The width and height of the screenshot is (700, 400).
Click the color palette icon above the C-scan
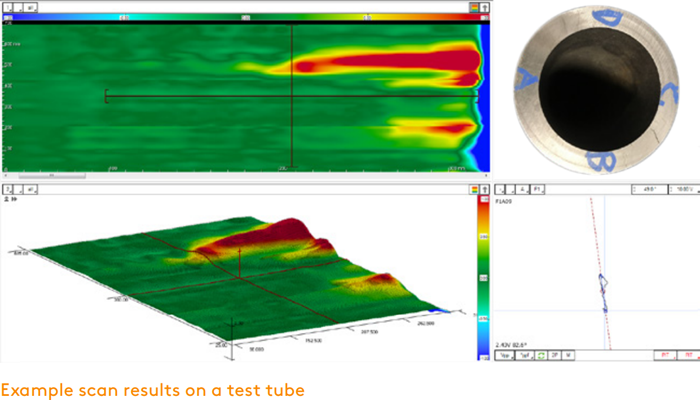[473, 6]
